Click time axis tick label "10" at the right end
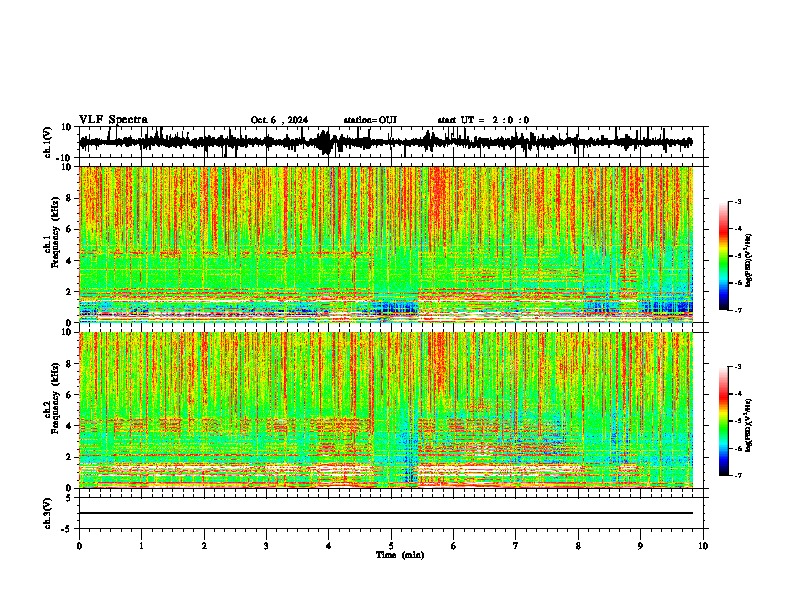Viewport: 792px width, 612px height. tap(703, 546)
